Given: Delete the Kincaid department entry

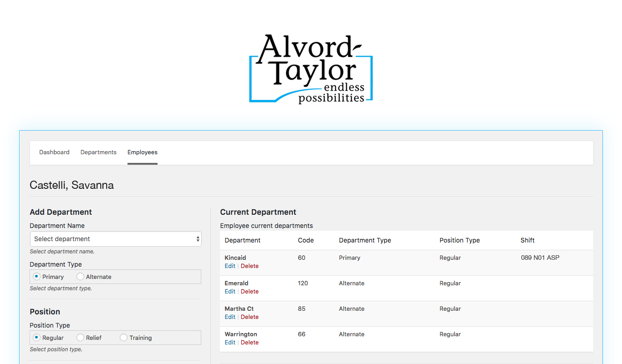Looking at the screenshot, I should tap(250, 266).
